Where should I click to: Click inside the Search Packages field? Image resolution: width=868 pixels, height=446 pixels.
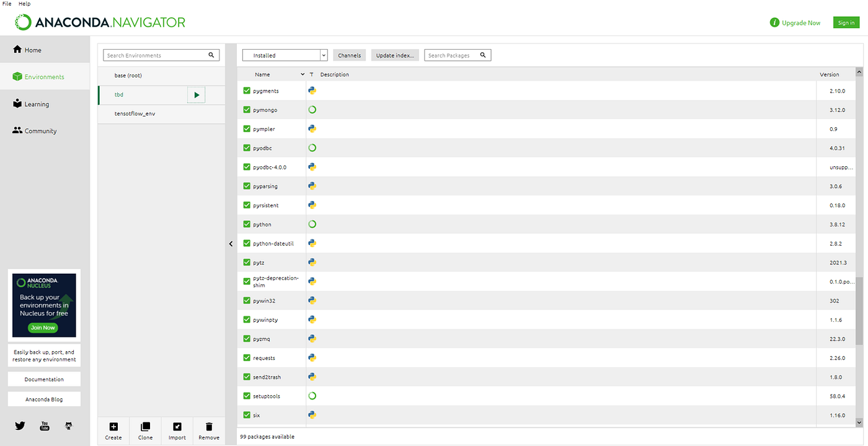click(453, 55)
